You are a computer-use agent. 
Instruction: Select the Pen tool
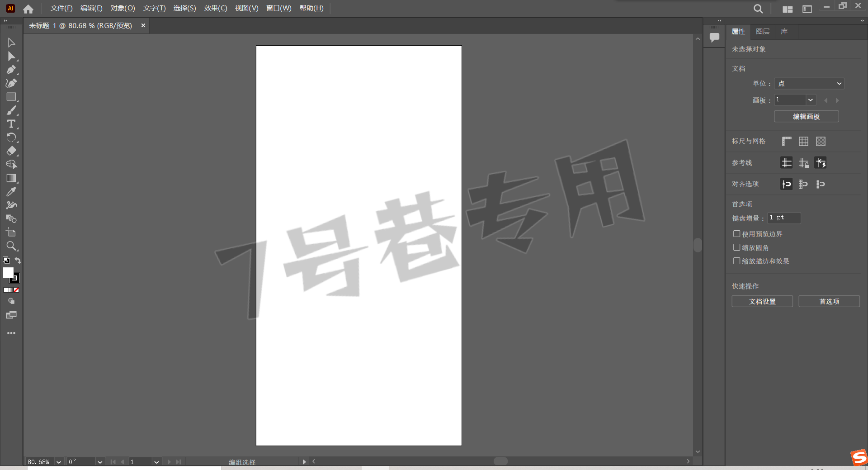(x=11, y=70)
